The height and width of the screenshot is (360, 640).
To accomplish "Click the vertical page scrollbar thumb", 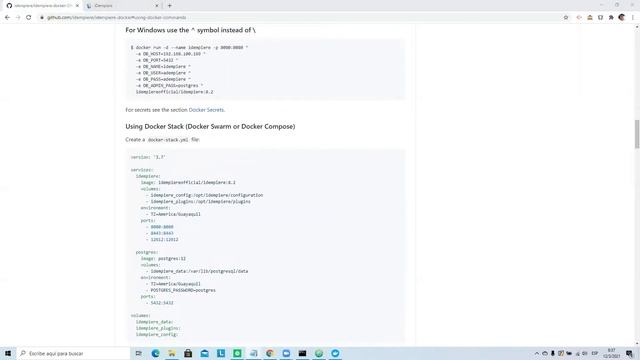I will 637,134.
